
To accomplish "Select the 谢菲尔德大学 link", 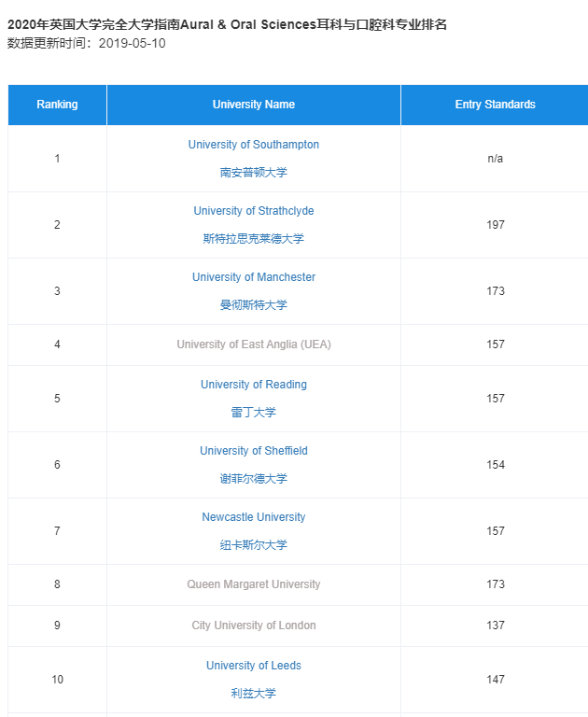I will pyautogui.click(x=253, y=479).
